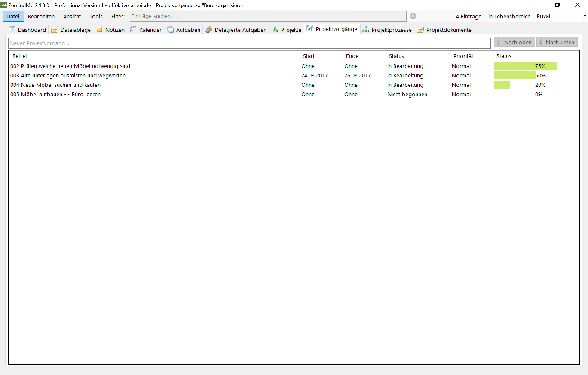Image resolution: width=588 pixels, height=375 pixels.
Task: Select row 005 Möbel aufbauen
Action: coord(294,94)
